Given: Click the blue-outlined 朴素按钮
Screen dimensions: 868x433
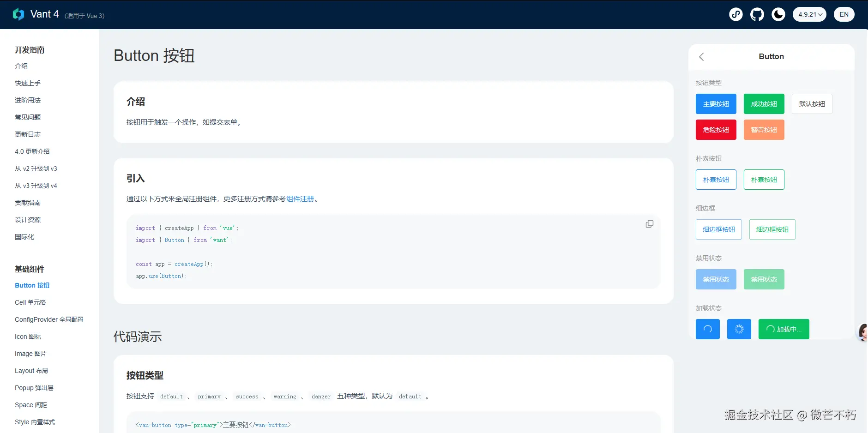Looking at the screenshot, I should coord(716,180).
